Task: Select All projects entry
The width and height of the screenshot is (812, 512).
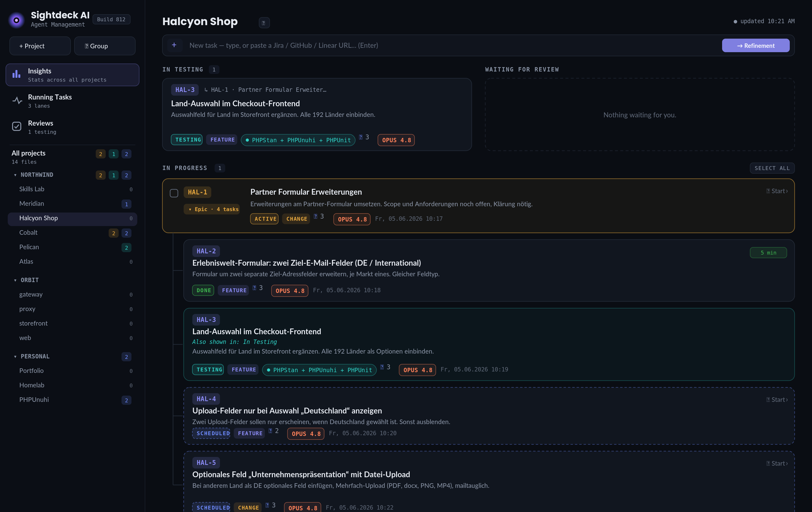Action: coord(72,157)
